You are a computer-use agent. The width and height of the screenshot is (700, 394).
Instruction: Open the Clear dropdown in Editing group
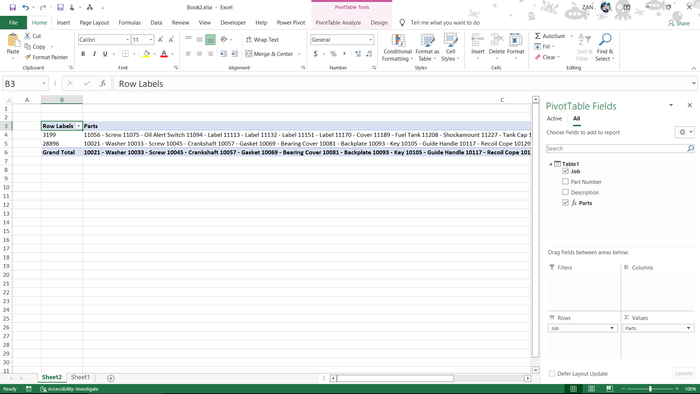click(x=558, y=57)
